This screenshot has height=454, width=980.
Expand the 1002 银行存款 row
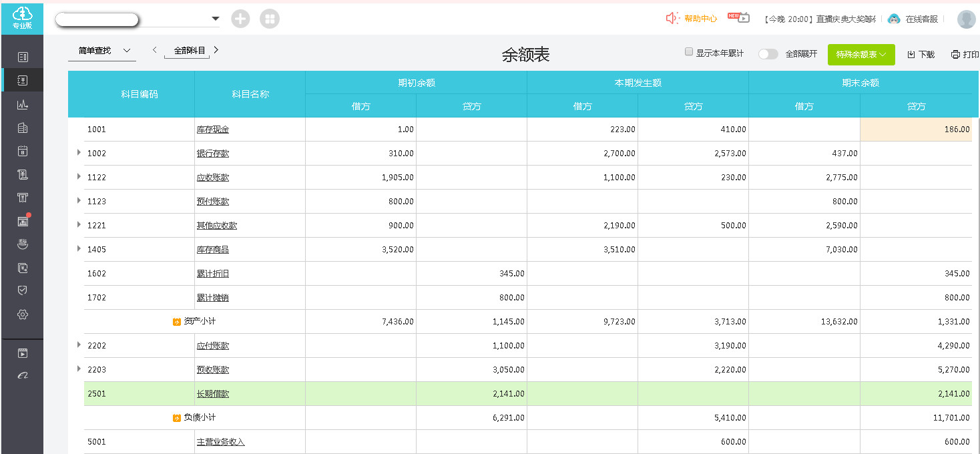tap(79, 153)
